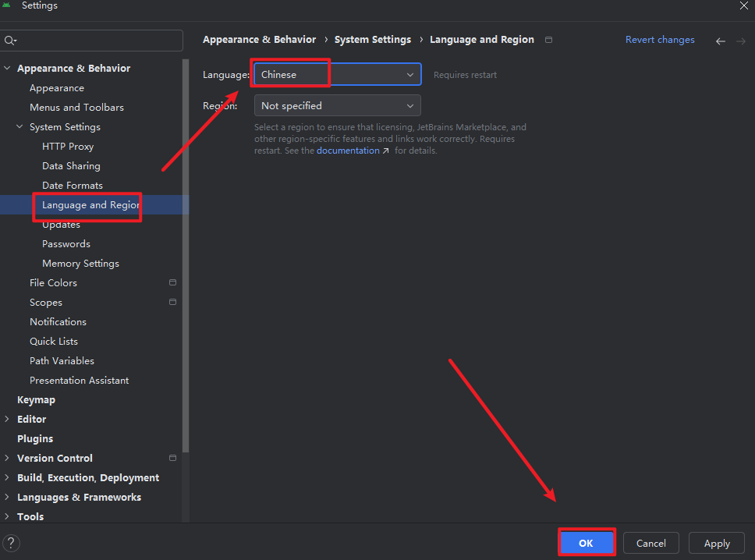
Task: Click the search magnifier icon in settings
Action: point(9,41)
